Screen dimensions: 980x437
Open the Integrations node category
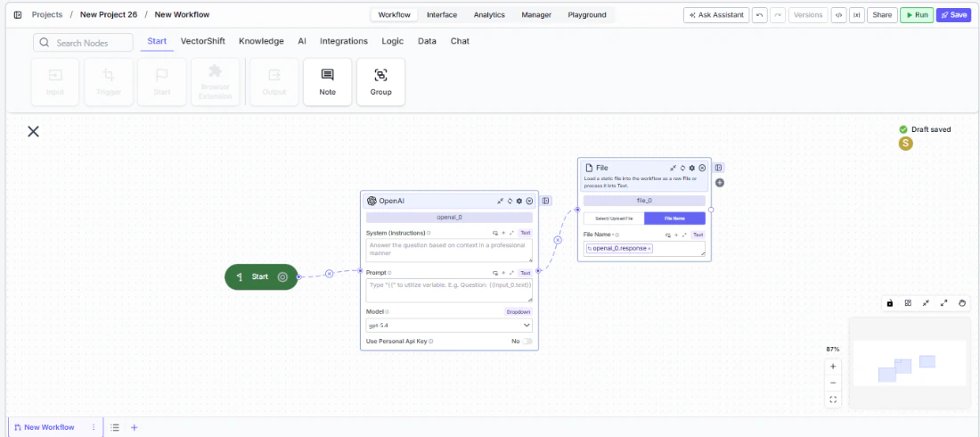(x=344, y=41)
